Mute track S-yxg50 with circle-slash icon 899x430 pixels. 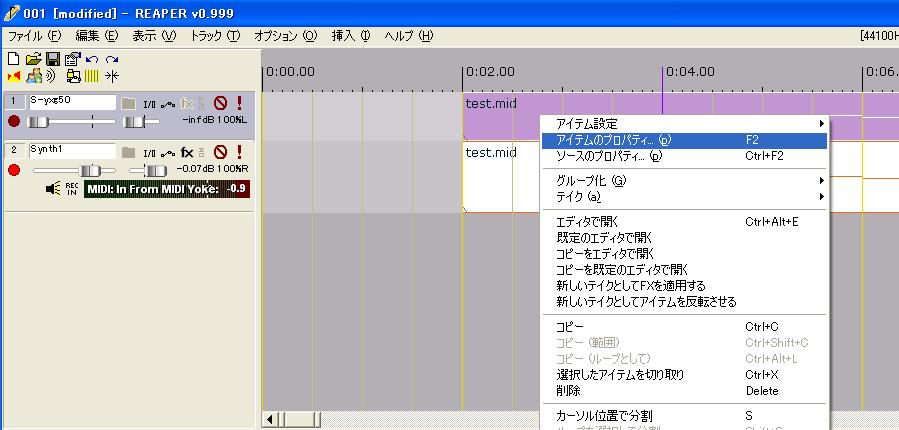coord(220,103)
